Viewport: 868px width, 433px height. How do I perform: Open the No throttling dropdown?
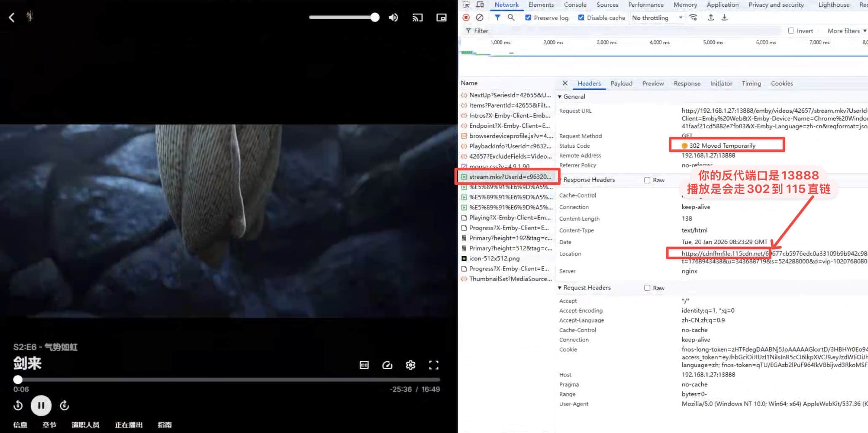point(656,18)
